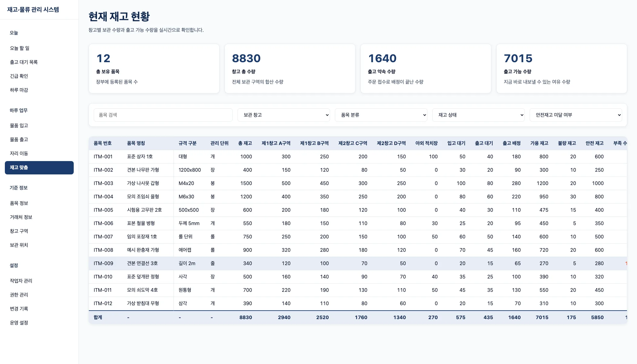Click the 제2창고 D구역 column header
The width and height of the screenshot is (637, 364).
click(x=391, y=143)
